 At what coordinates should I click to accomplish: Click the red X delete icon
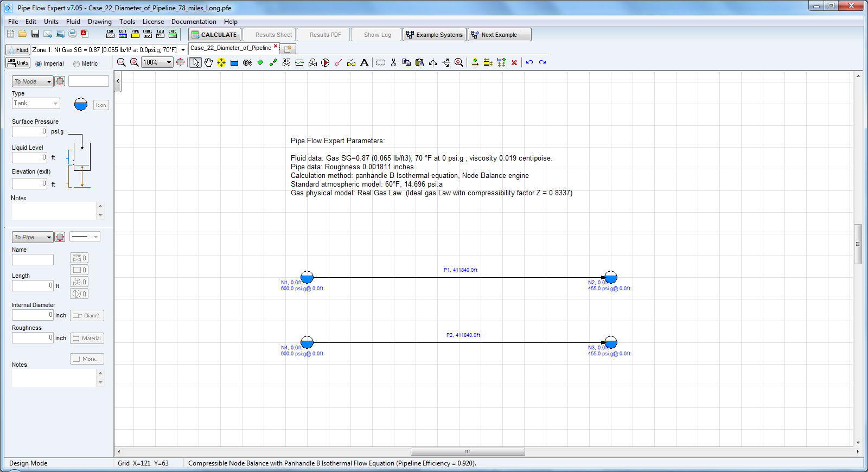tap(514, 62)
